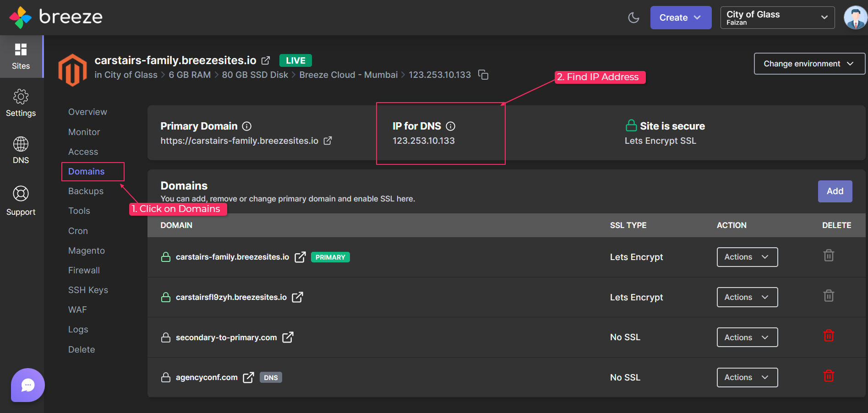Click Breeze Cloud - Mumbai breadcrumb text

(x=349, y=75)
